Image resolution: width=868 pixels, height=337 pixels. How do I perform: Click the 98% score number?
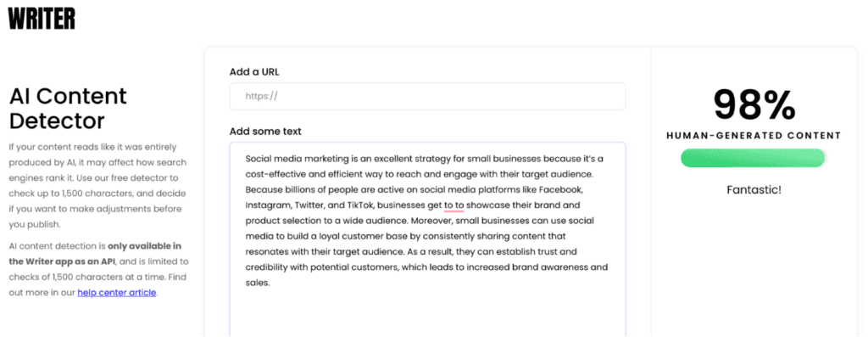point(754,104)
